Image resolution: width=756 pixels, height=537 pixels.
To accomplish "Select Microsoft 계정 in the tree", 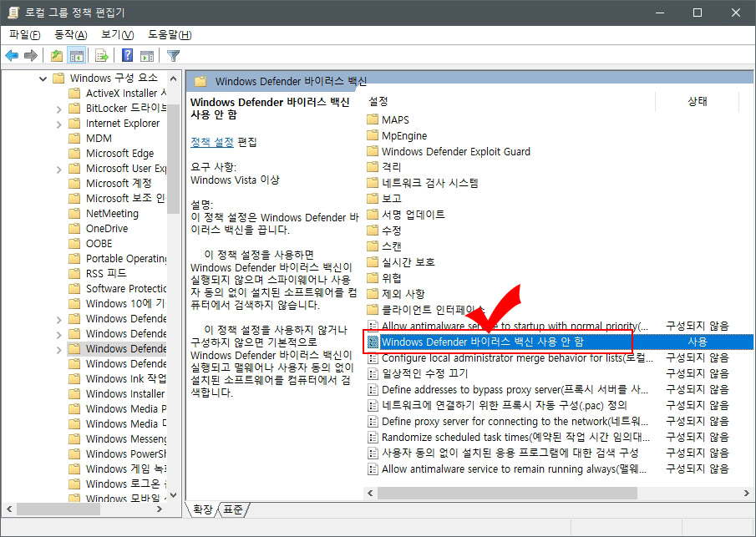I will [x=110, y=183].
